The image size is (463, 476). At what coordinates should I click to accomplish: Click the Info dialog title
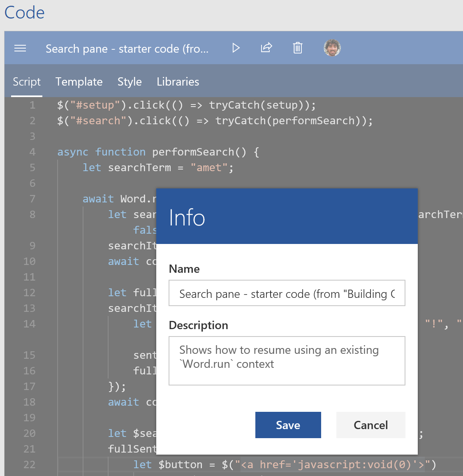click(187, 217)
